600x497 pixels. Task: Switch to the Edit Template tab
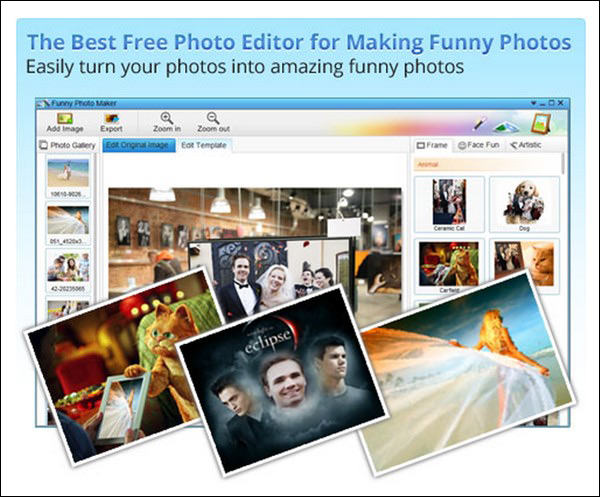pos(204,145)
